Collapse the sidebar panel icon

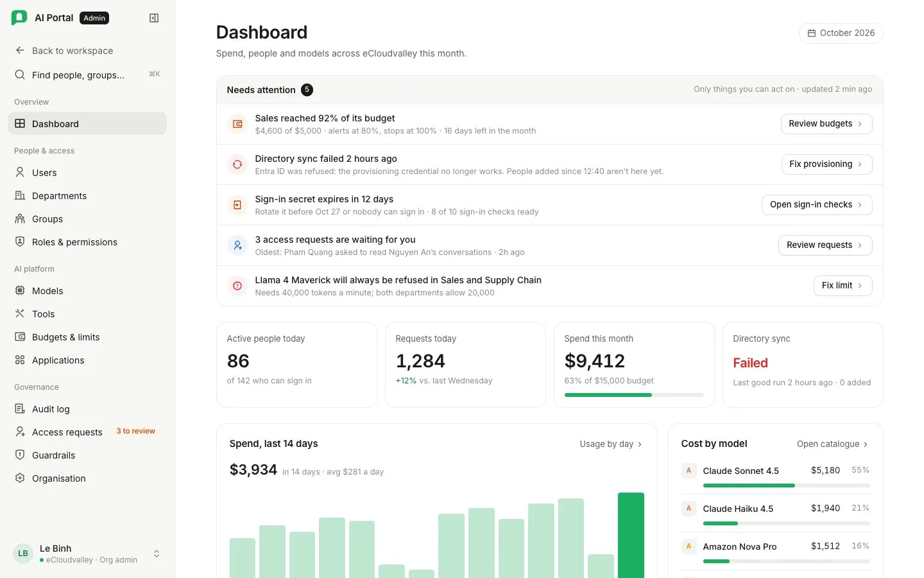pyautogui.click(x=154, y=18)
